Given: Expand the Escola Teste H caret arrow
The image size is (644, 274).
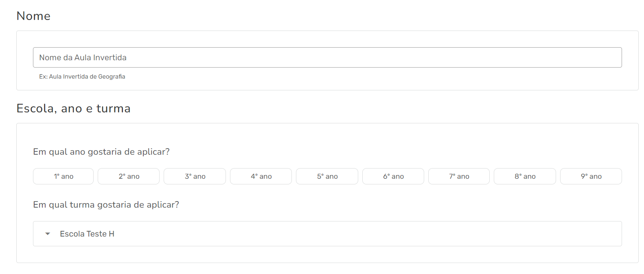Looking at the screenshot, I should [x=48, y=234].
